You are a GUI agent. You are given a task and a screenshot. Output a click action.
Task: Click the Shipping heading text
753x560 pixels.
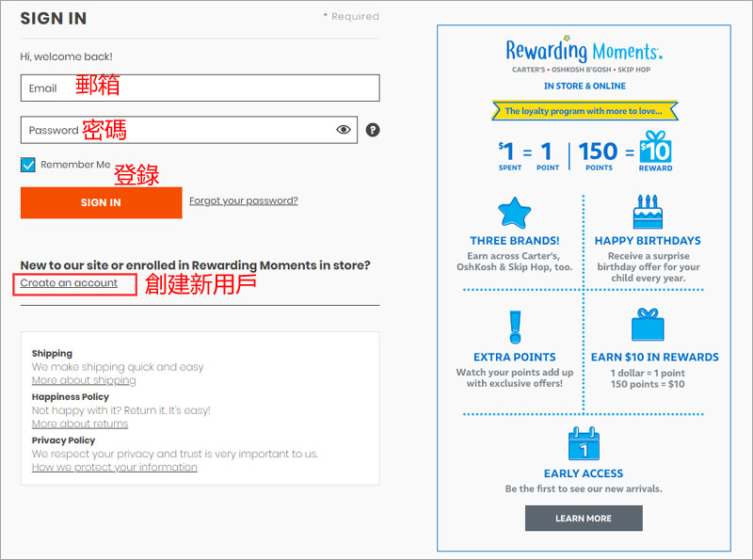52,354
